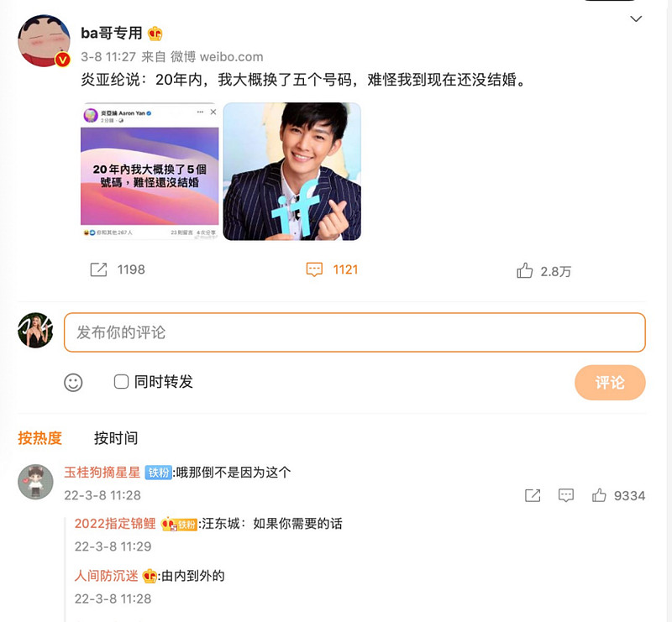
Task: Open ba哥专用 username link
Action: [112, 34]
